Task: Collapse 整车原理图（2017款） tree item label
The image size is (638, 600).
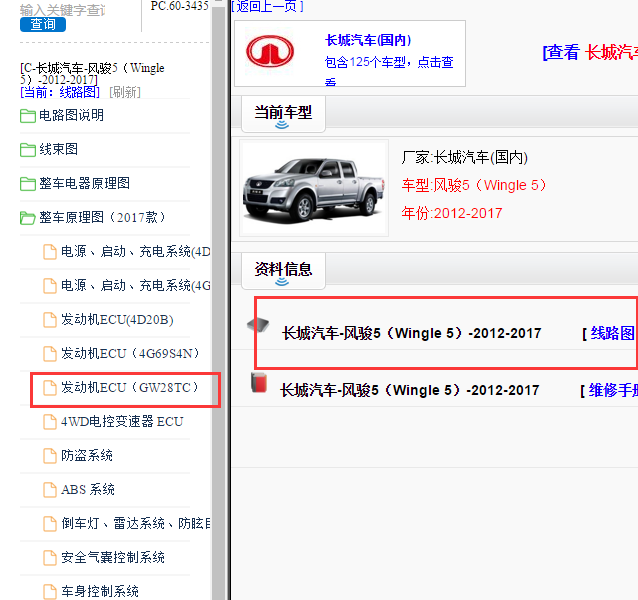Action: click(102, 218)
